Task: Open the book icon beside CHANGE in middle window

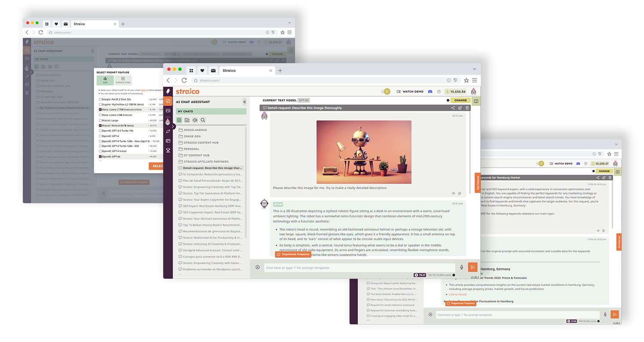Action: [476, 101]
